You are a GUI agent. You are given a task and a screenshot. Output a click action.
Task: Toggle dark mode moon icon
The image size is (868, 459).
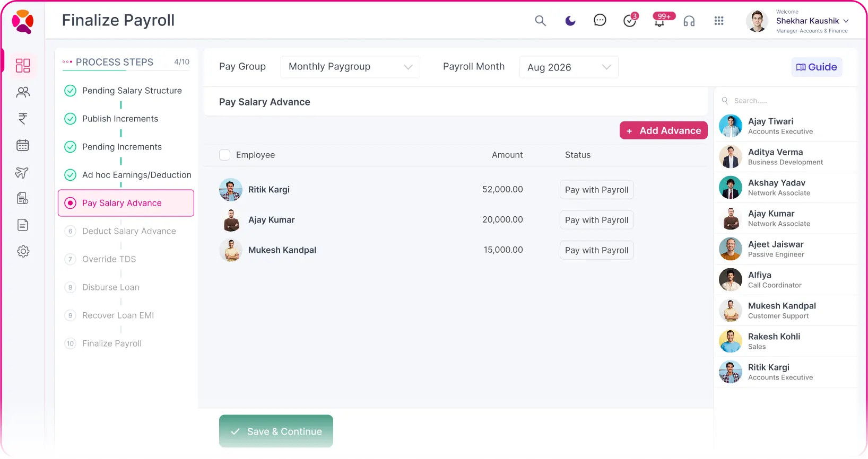coord(570,21)
